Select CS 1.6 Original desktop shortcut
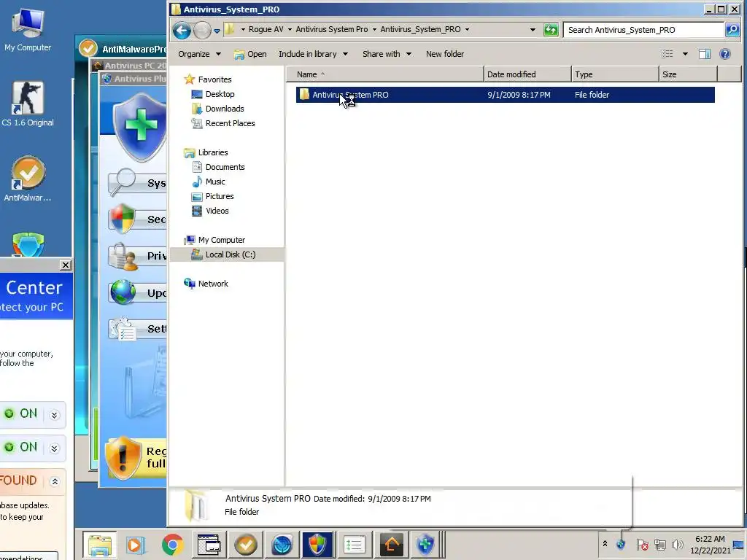 (x=28, y=104)
